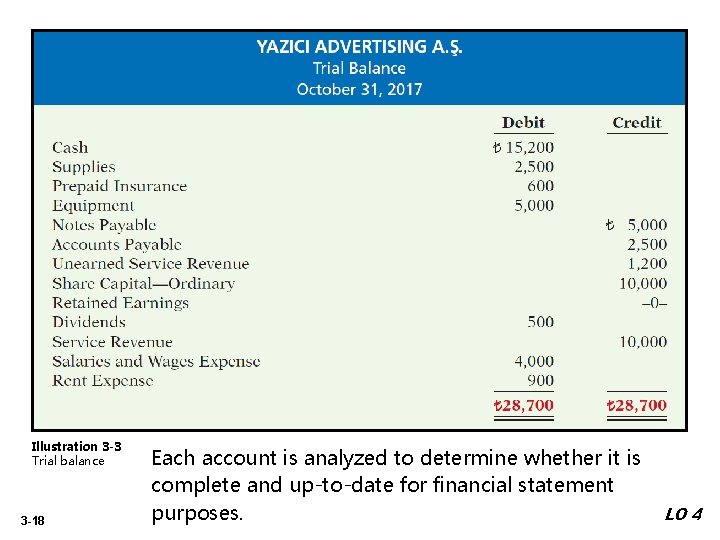
Task: Click the Supplies account label
Action: point(84,167)
